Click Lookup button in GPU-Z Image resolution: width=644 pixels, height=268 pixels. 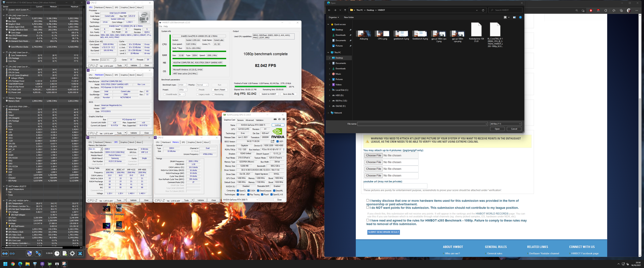pyautogui.click(x=278, y=125)
